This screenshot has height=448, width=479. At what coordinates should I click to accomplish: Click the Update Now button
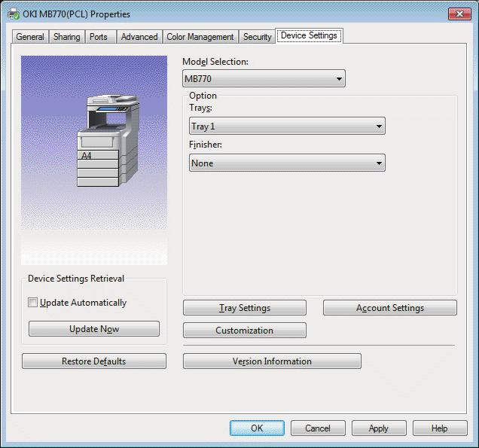point(94,328)
